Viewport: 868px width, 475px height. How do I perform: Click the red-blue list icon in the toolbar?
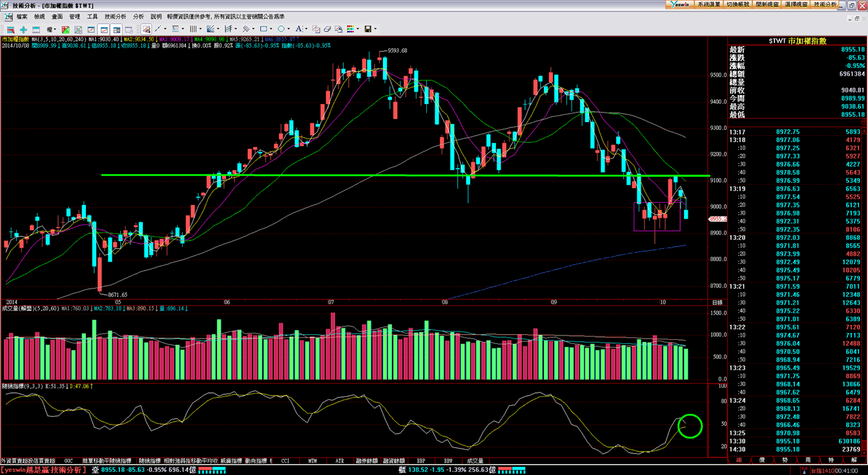point(10,29)
